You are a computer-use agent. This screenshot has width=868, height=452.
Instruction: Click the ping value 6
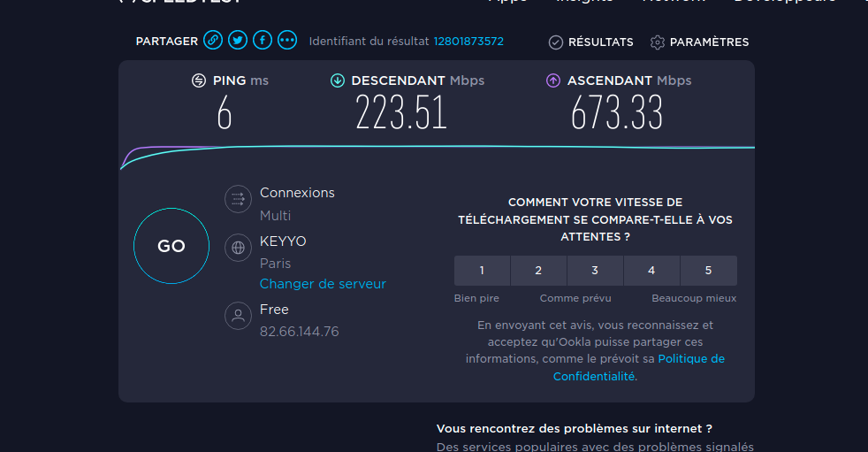click(x=225, y=113)
